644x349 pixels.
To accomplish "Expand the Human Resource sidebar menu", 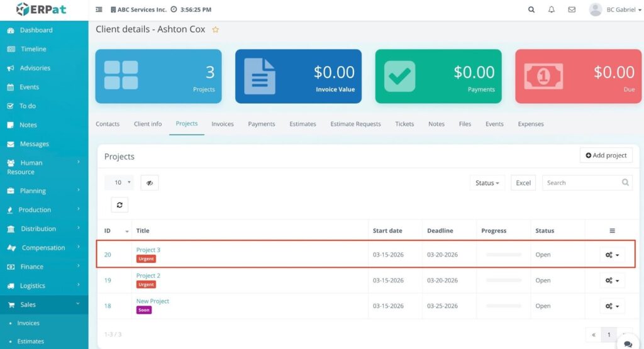I will pos(41,167).
